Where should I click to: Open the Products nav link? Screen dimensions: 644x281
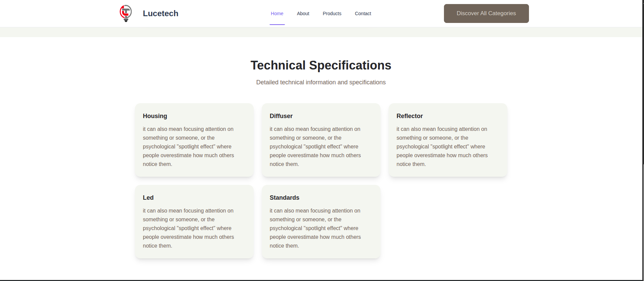332,13
